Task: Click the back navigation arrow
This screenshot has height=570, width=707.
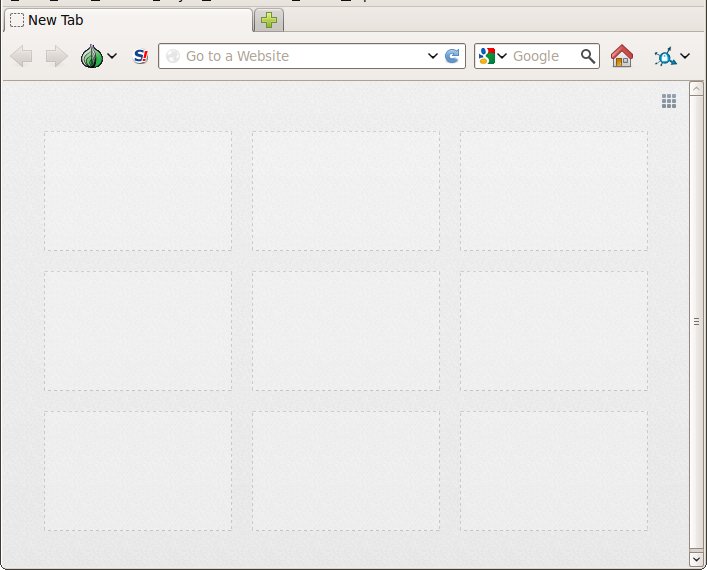Action: (21, 57)
